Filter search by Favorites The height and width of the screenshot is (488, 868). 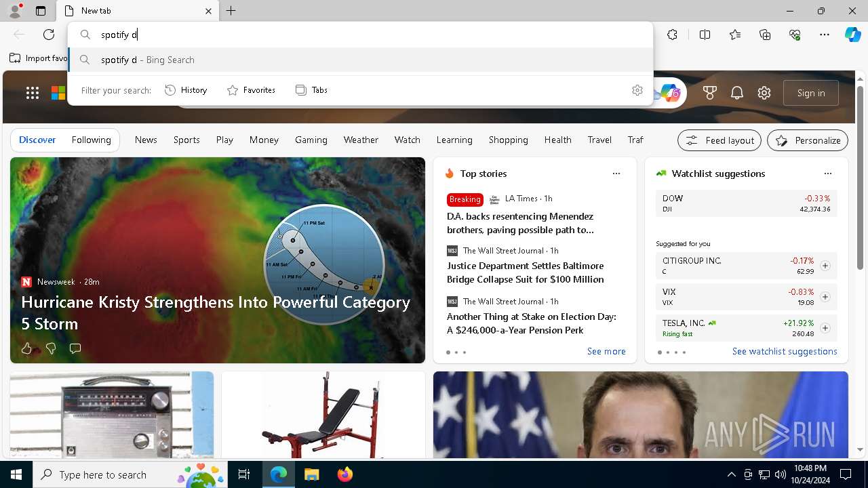pos(251,90)
